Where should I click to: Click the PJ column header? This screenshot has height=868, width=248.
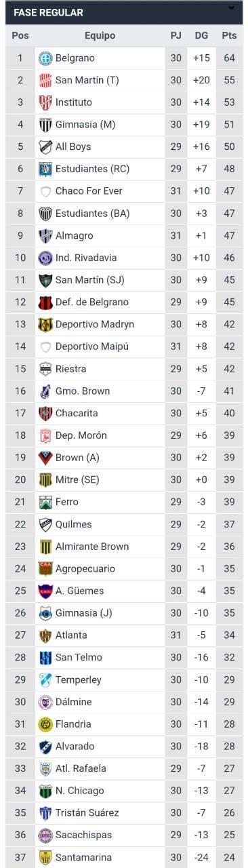click(176, 36)
